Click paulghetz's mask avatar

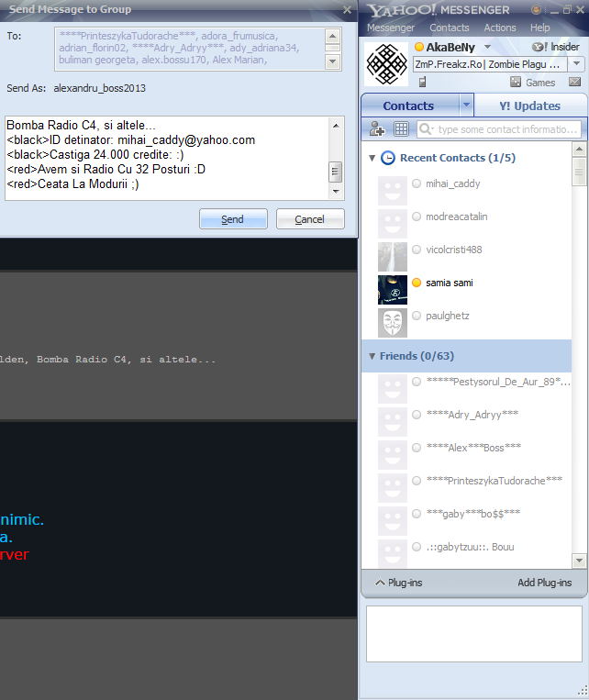pyautogui.click(x=393, y=323)
